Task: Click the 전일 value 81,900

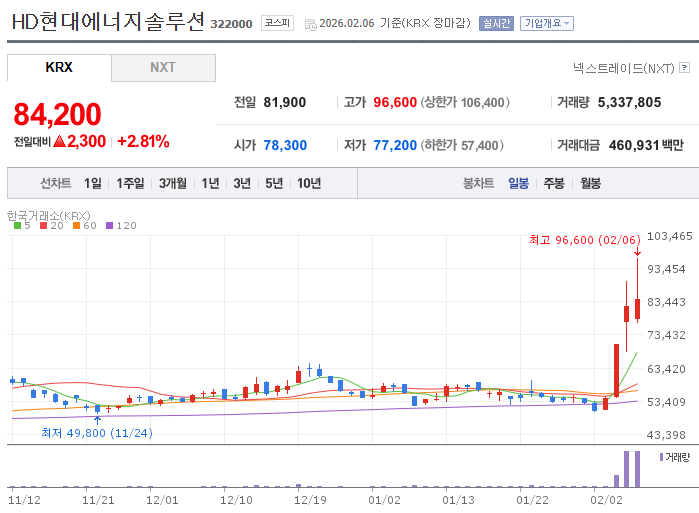Action: click(x=284, y=103)
